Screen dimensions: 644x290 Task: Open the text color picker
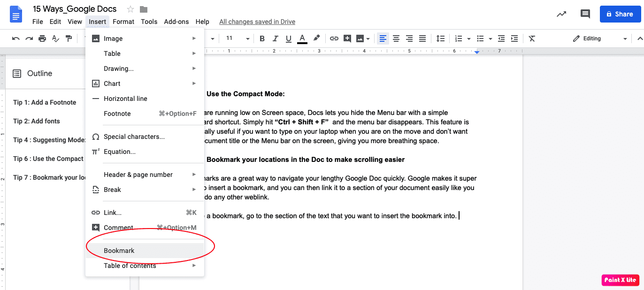tap(302, 38)
